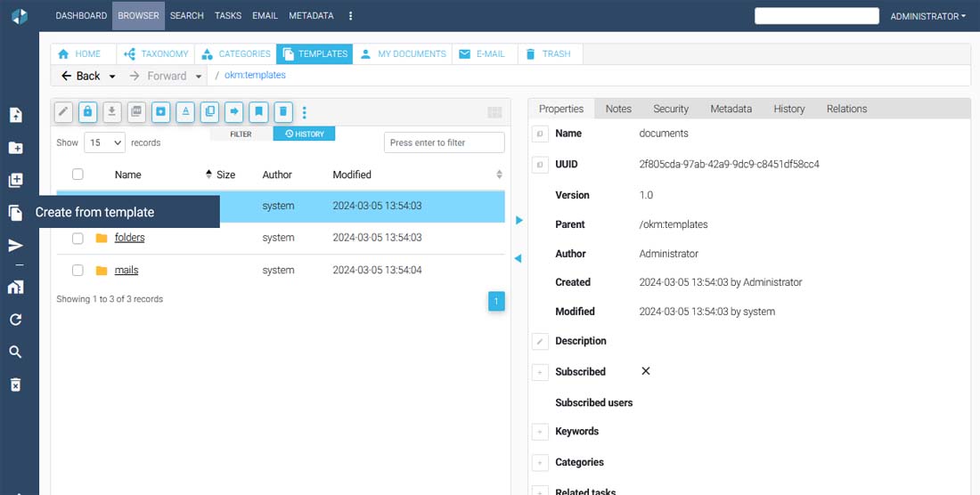Screen dimensions: 980x495
Task: Open the Back history dropdown arrow
Action: click(x=112, y=77)
